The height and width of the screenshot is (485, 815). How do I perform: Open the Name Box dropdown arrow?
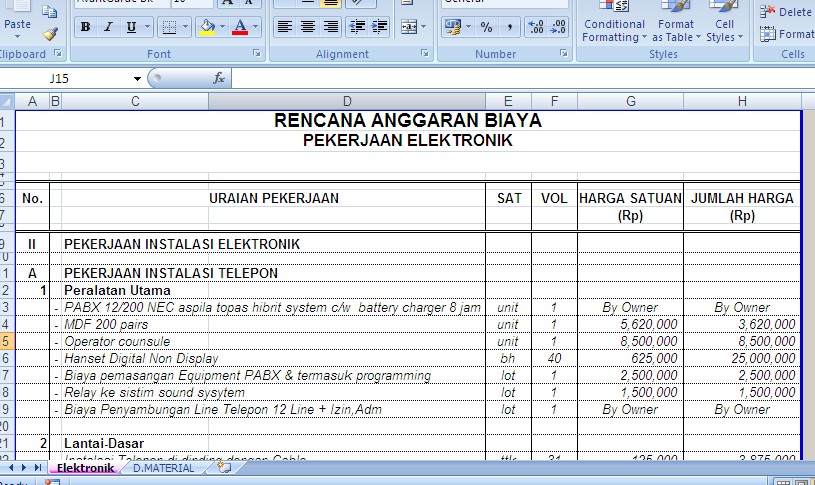pos(137,79)
